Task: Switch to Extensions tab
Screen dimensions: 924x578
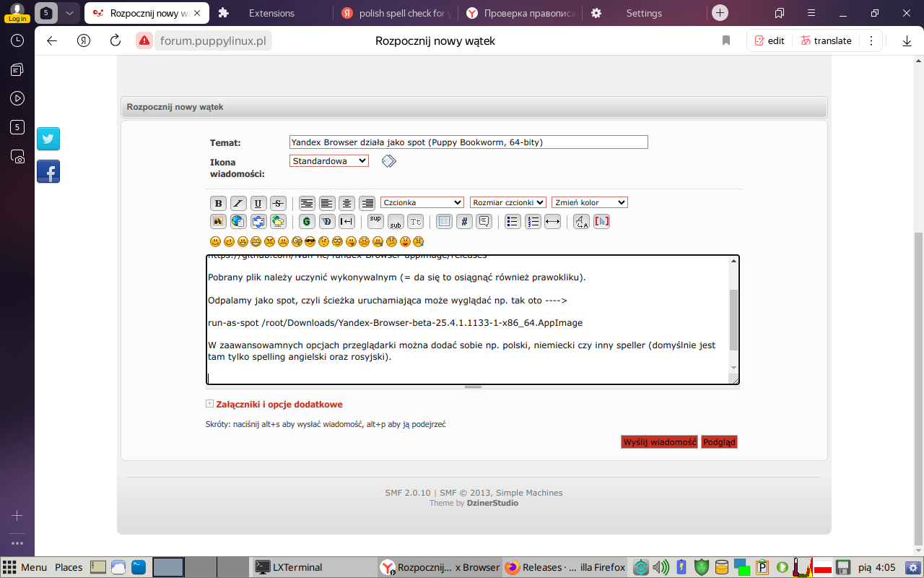Action: (271, 13)
